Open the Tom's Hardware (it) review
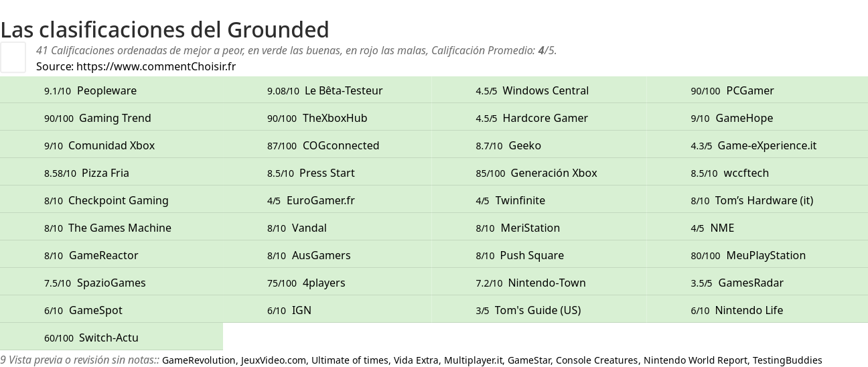 point(757,200)
